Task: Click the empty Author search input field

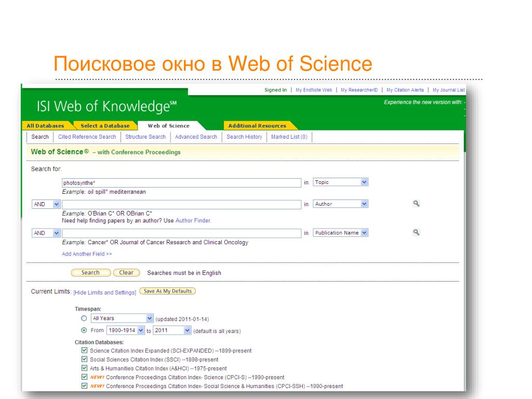Action: tap(181, 204)
